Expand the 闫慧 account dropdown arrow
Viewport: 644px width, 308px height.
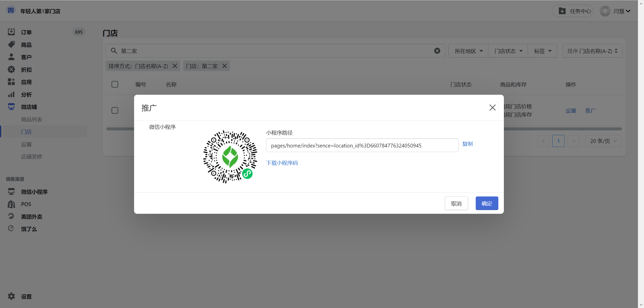pyautogui.click(x=628, y=11)
